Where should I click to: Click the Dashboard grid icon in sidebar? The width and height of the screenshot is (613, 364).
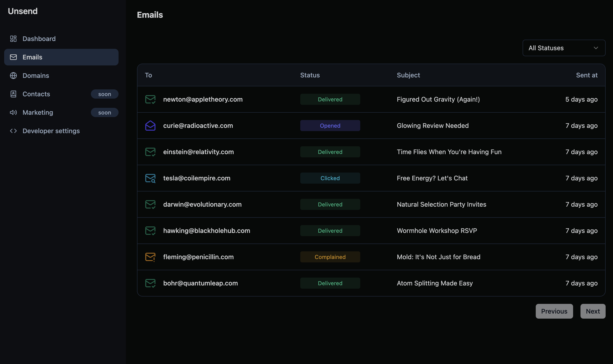click(x=13, y=39)
